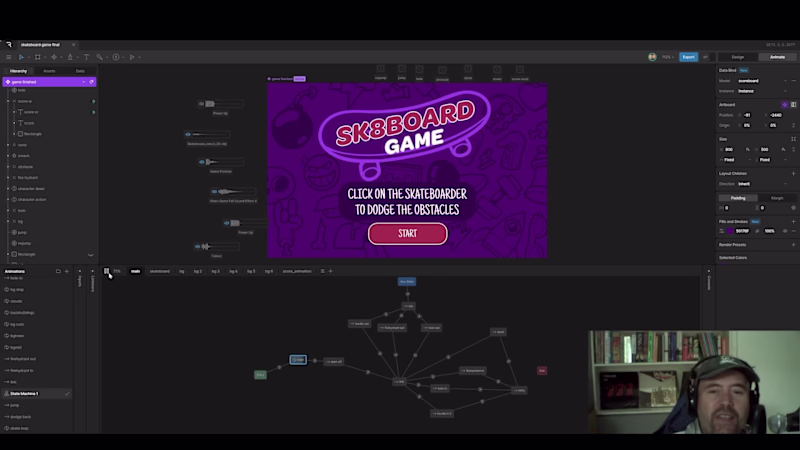The width and height of the screenshot is (800, 450).
Task: Click the toolbar Play button
Action: (132, 57)
